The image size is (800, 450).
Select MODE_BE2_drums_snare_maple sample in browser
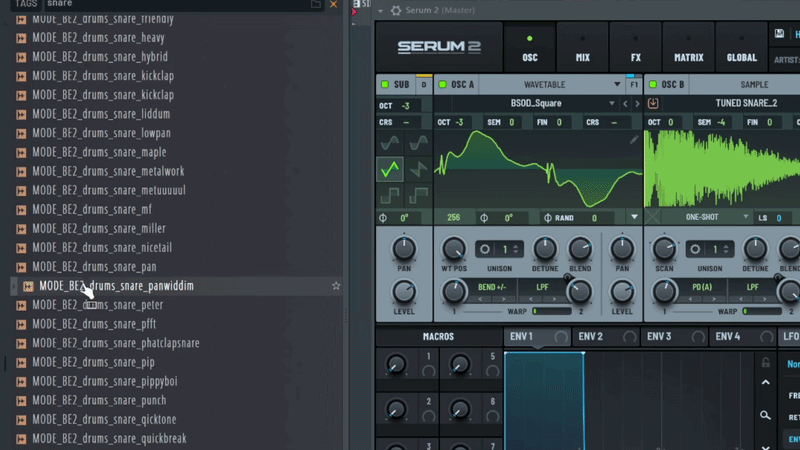[x=98, y=152]
